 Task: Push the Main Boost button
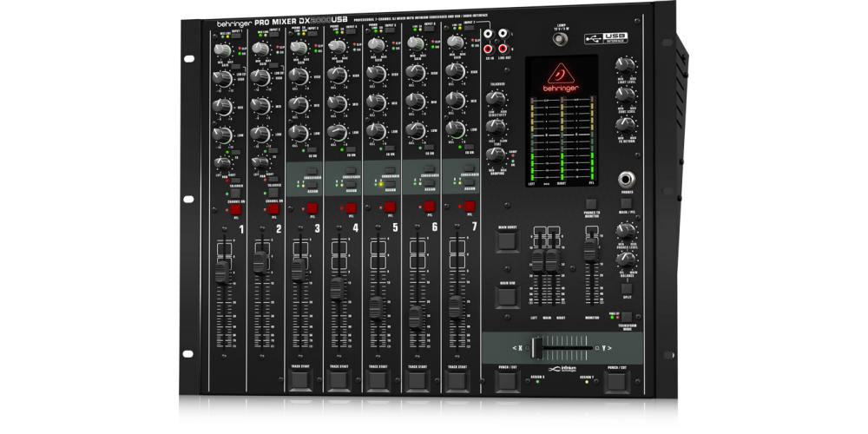coord(507,241)
